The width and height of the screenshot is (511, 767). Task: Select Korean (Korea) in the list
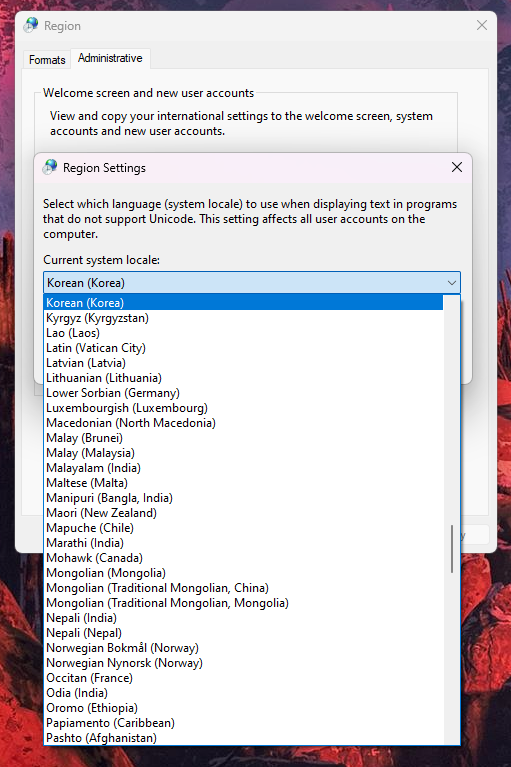244,303
